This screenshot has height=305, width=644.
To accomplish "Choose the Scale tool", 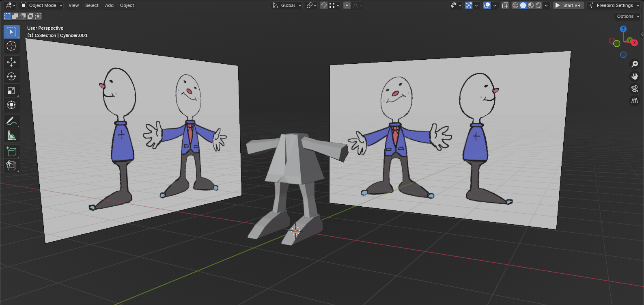I will click(x=11, y=91).
